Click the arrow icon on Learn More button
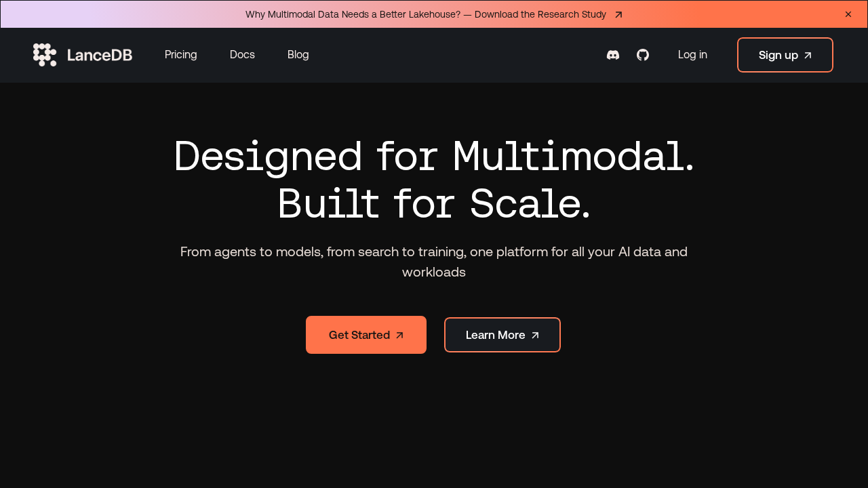 [x=534, y=334]
